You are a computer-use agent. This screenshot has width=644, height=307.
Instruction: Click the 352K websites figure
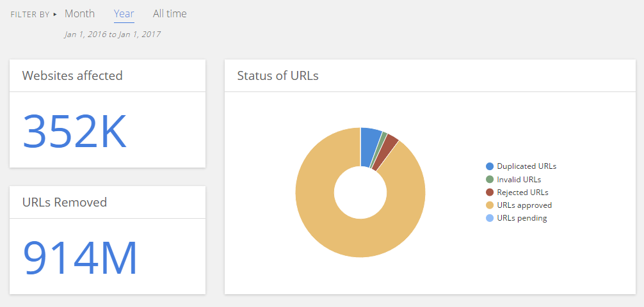click(75, 132)
